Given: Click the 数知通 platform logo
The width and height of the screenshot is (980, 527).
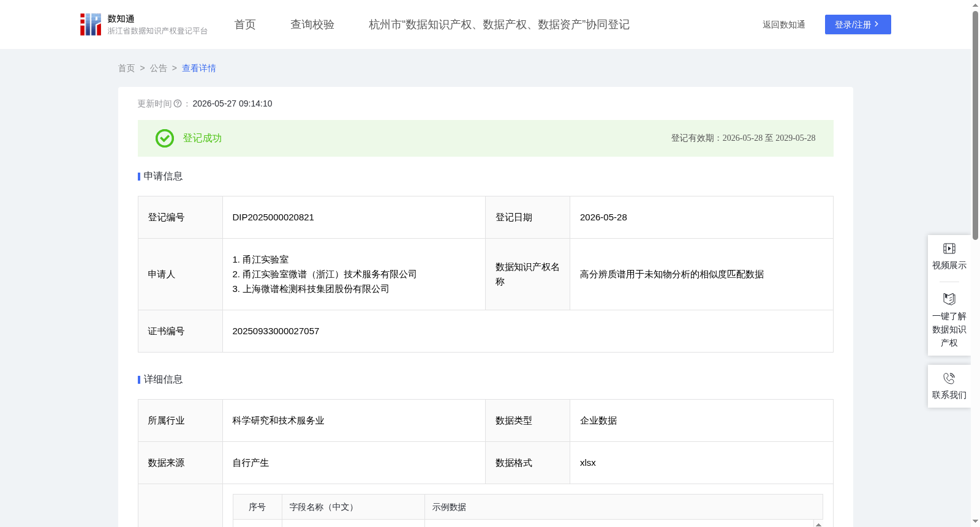Looking at the screenshot, I should pyautogui.click(x=144, y=24).
